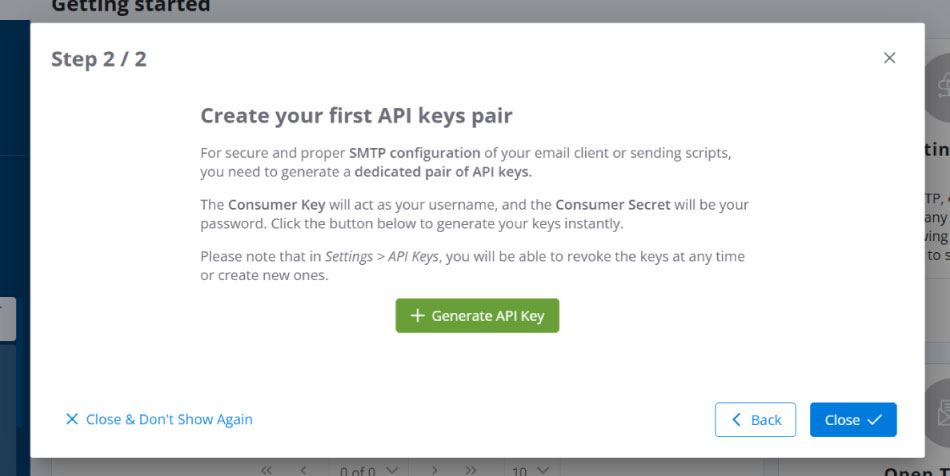The image size is (950, 476).
Task: Click the green Generate API Key button
Action: pyautogui.click(x=477, y=316)
